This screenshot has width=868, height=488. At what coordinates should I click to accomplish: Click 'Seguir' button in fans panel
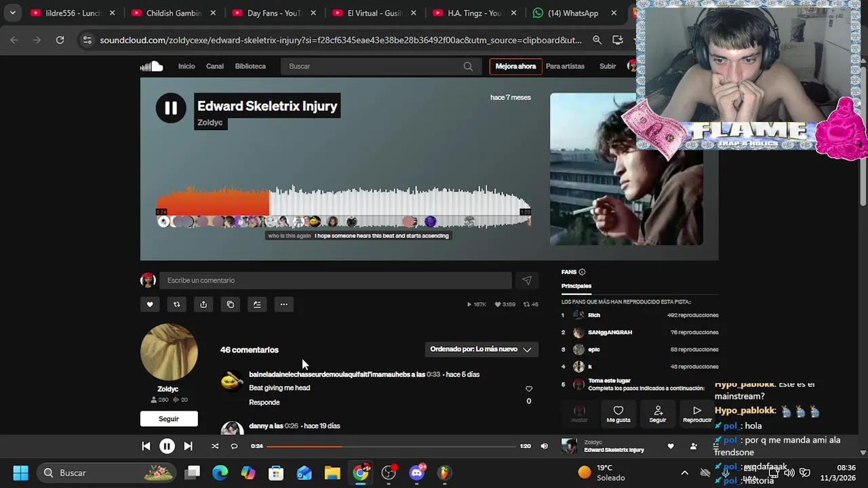658,414
